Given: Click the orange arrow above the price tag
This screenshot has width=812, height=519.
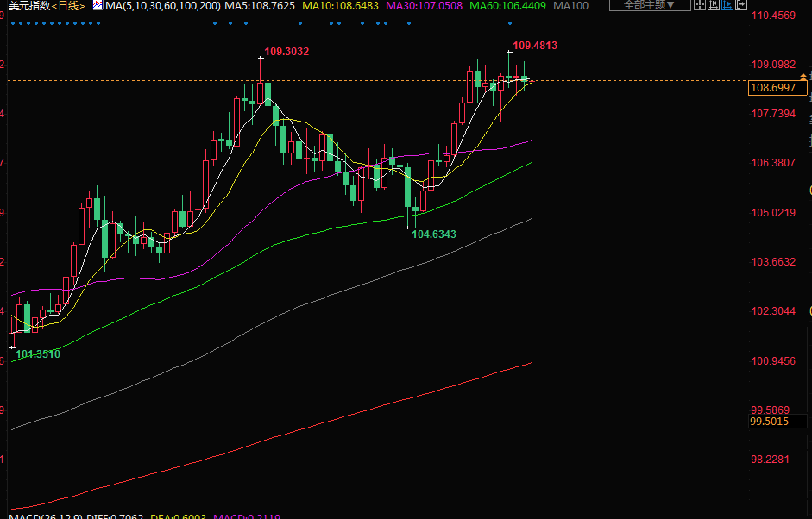Looking at the screenshot, I should [804, 78].
